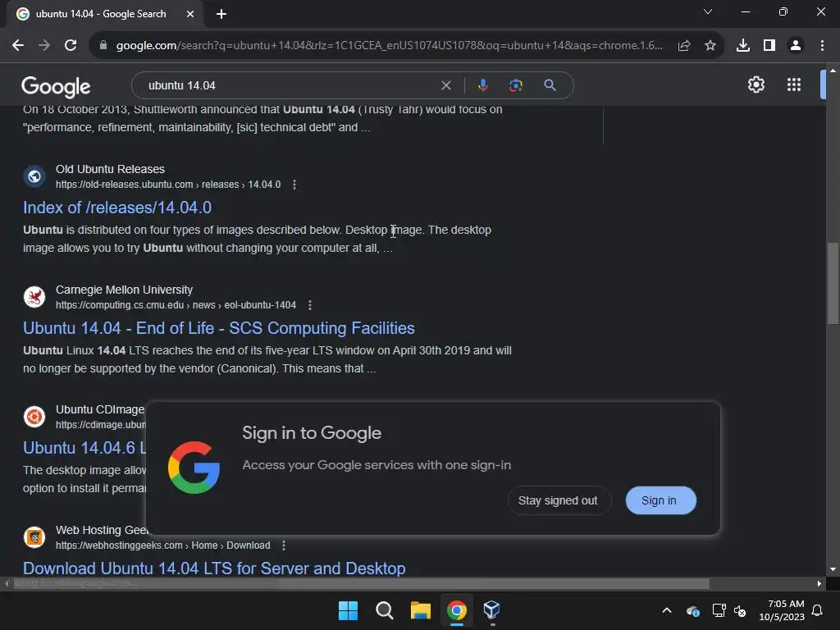The height and width of the screenshot is (630, 840).
Task: Open Download Ubuntu 14.04 LTS link
Action: (x=214, y=568)
